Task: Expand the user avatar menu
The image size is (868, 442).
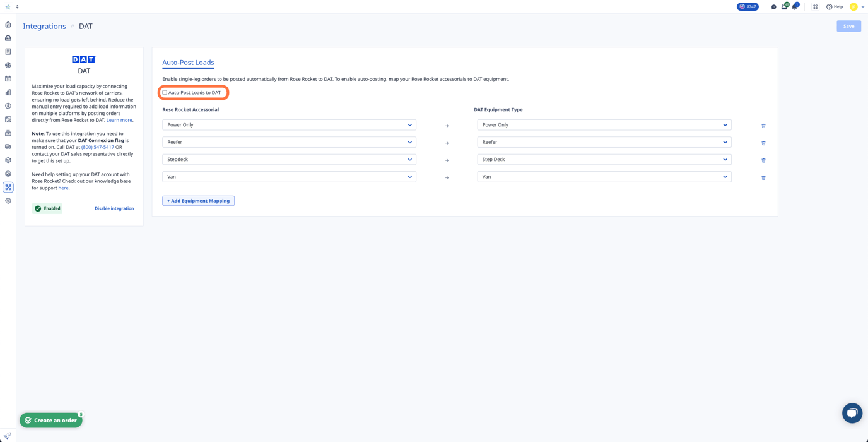Action: click(x=855, y=6)
